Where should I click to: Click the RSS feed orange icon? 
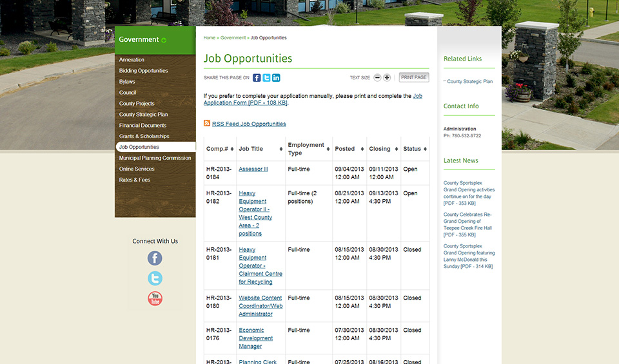(207, 123)
